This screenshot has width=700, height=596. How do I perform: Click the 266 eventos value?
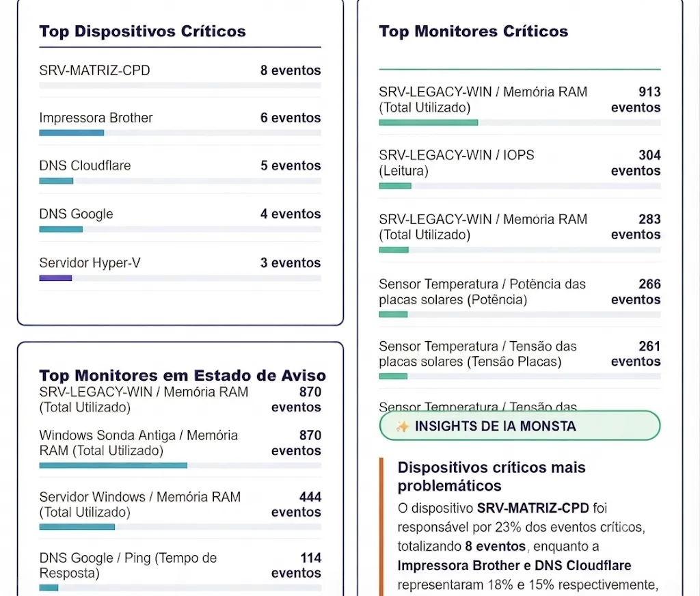[x=636, y=292]
